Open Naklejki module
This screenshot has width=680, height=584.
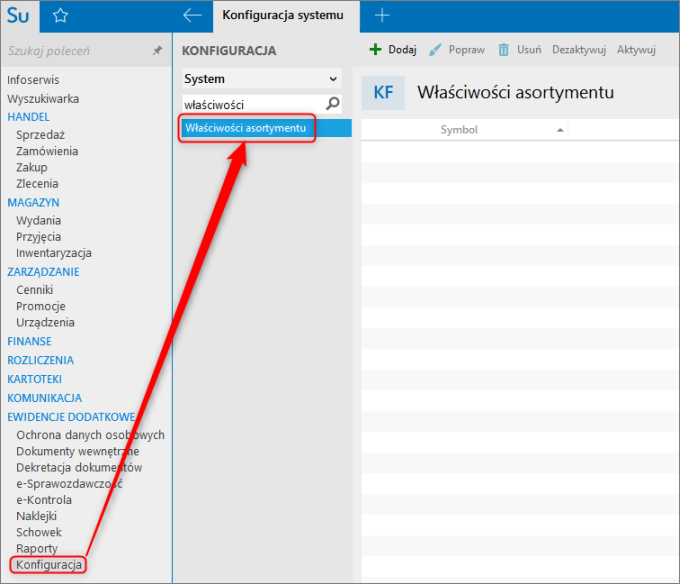coord(36,516)
